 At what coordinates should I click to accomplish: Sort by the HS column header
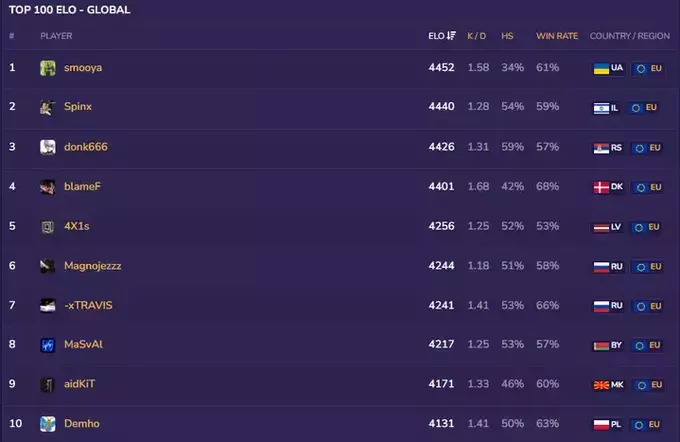coord(507,36)
